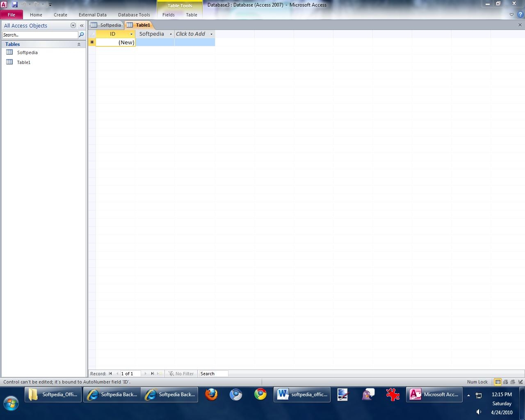Collapse the Tables group
Image resolution: width=525 pixels, height=420 pixels.
click(x=79, y=44)
